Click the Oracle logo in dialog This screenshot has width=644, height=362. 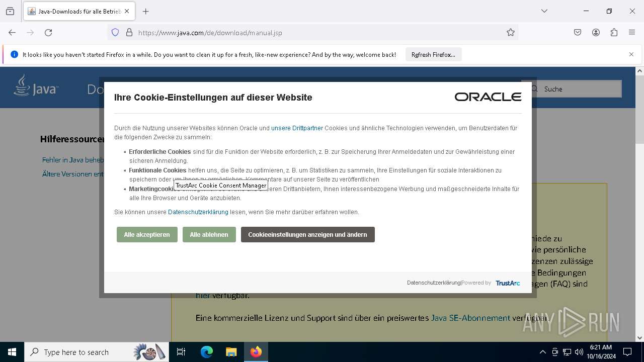coord(488,97)
